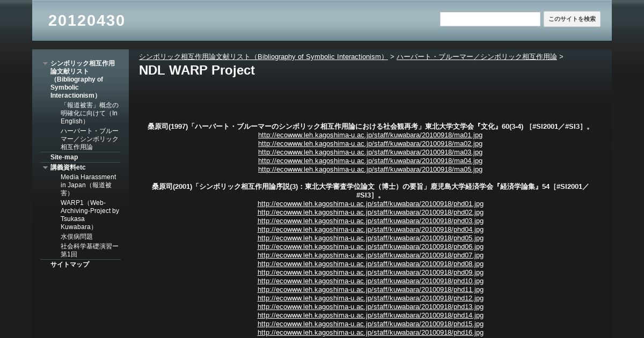The height and width of the screenshot is (338, 644).
Task: Open sidebar item 水俣病問題
Action: click(76, 237)
